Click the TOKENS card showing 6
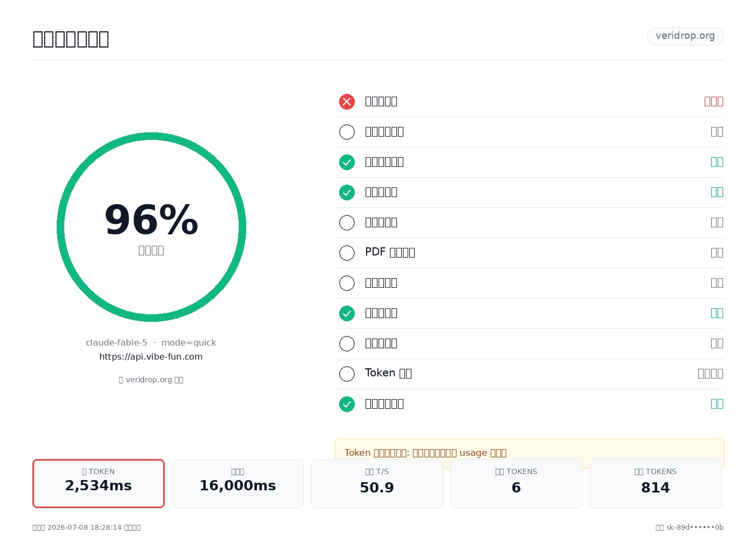Screen dimensions: 756x540 click(x=516, y=483)
